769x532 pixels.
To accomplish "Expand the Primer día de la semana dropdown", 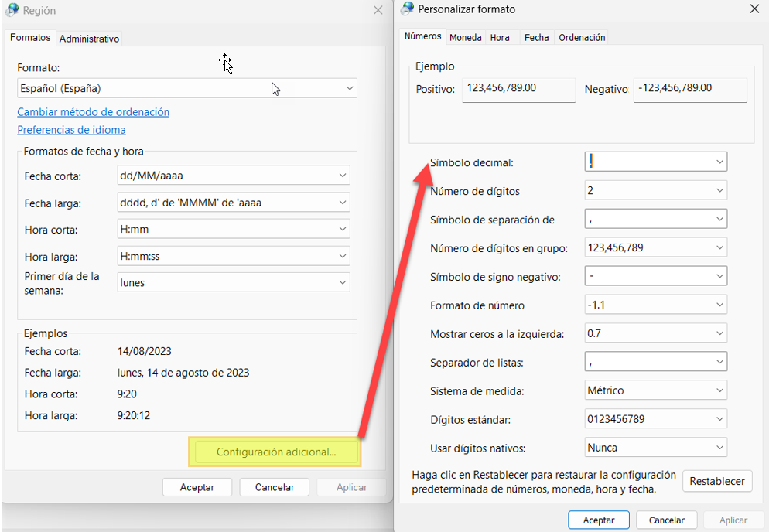I will pos(343,283).
